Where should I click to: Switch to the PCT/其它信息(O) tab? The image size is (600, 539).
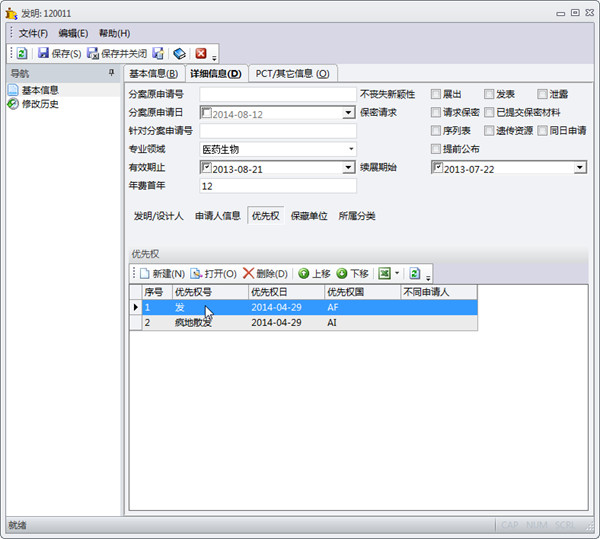coord(293,73)
